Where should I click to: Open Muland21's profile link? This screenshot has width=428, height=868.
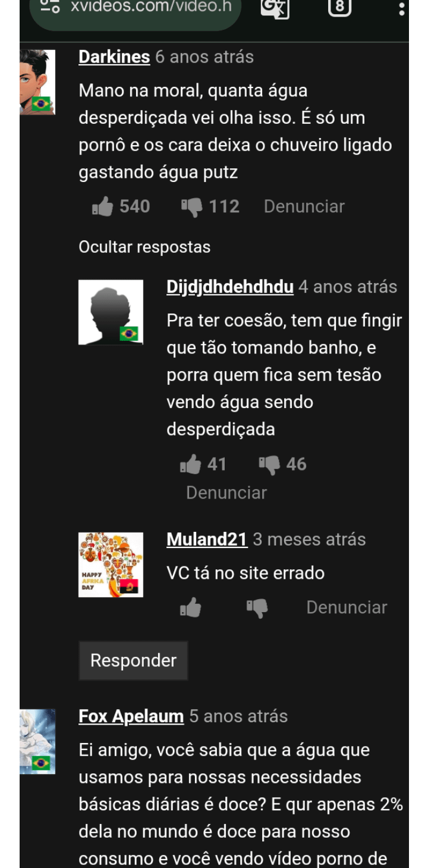pyautogui.click(x=207, y=540)
